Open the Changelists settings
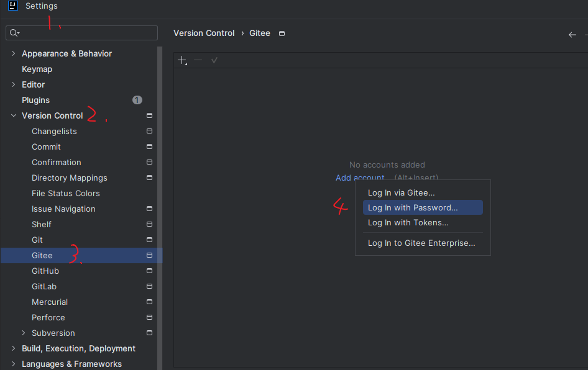 [x=54, y=131]
